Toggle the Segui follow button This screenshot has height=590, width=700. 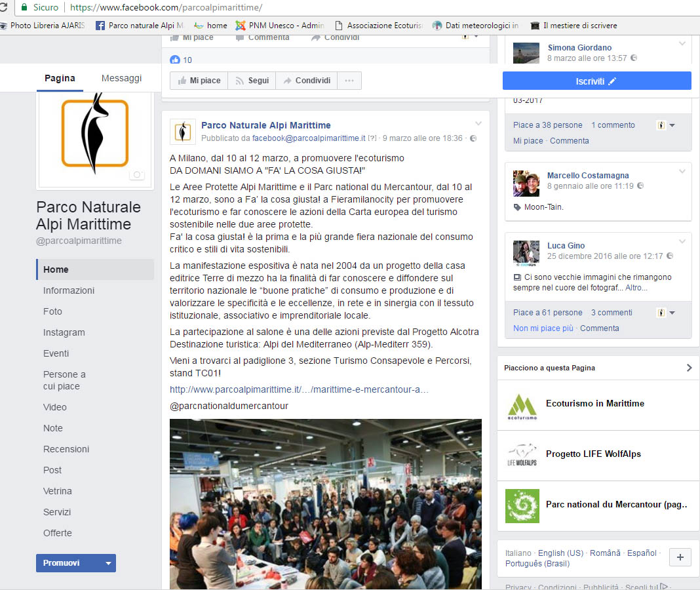pos(252,81)
